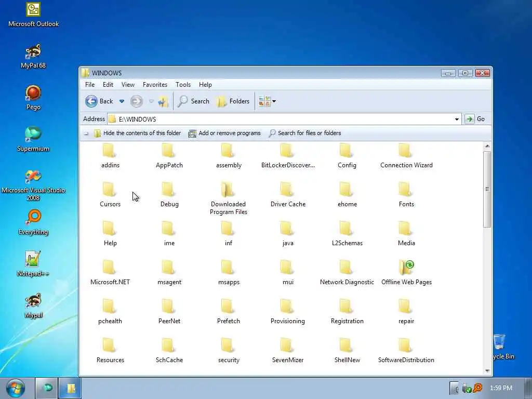Click the scroll up arrow
This screenshot has width=532, height=399.
[x=487, y=146]
